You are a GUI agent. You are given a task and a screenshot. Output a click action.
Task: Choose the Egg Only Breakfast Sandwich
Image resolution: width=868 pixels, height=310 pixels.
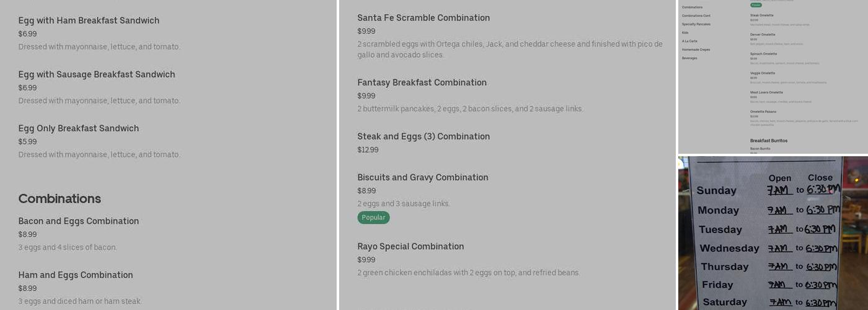click(x=79, y=128)
